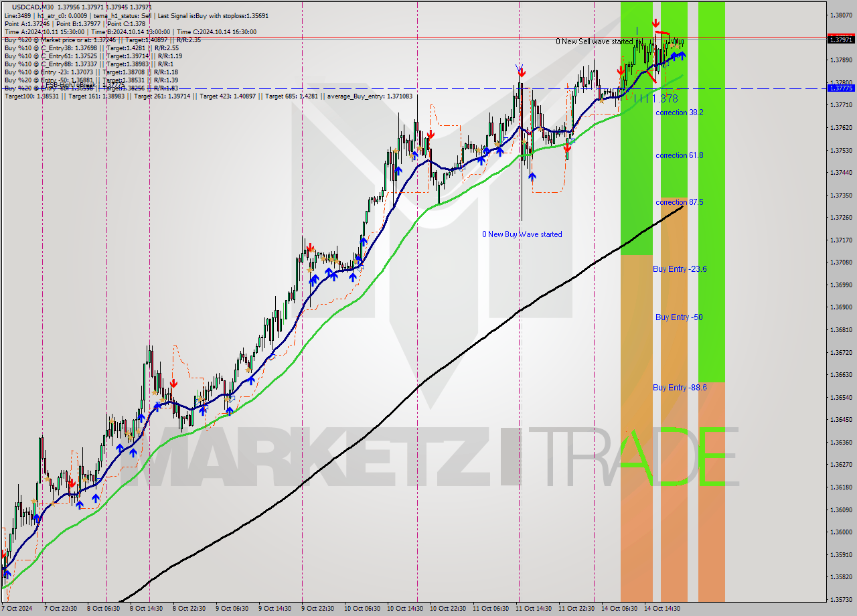Click the 'correction 38.2' label

(680, 112)
